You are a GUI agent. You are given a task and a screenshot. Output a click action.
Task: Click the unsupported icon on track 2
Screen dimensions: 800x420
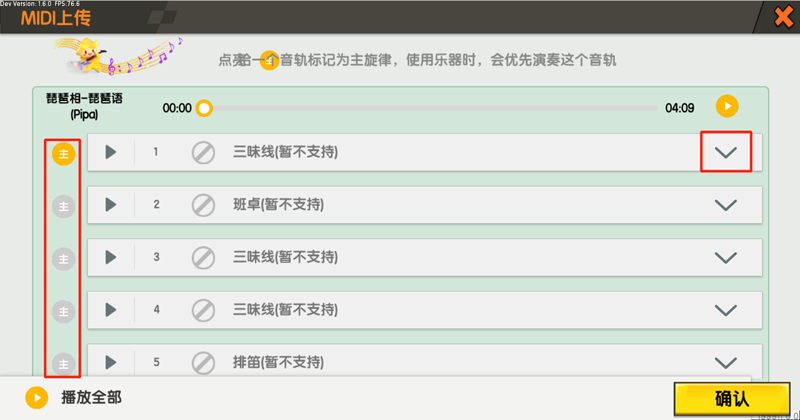tap(203, 205)
